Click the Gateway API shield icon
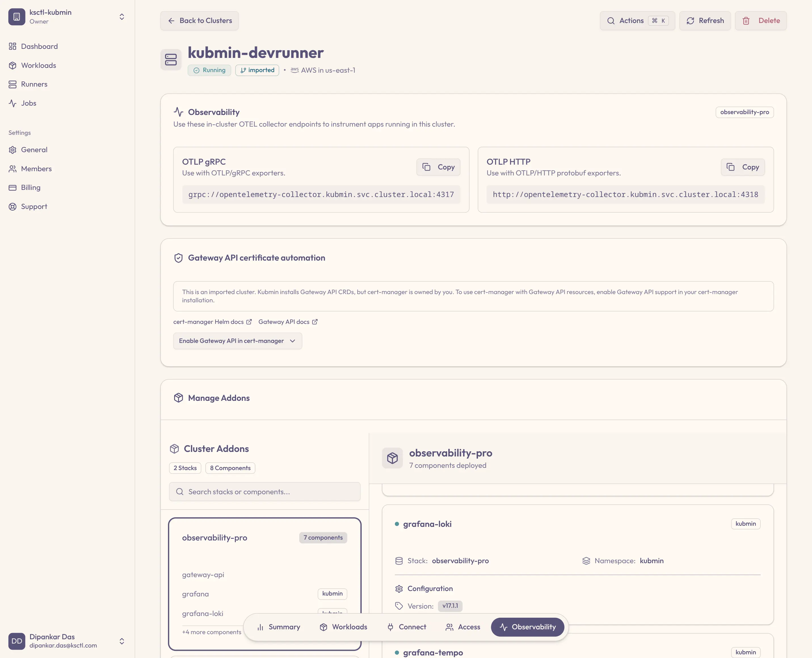812x658 pixels. point(178,258)
